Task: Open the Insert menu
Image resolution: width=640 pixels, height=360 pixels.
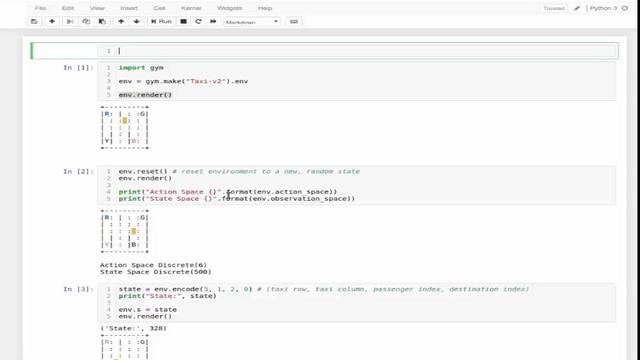Action: point(129,8)
